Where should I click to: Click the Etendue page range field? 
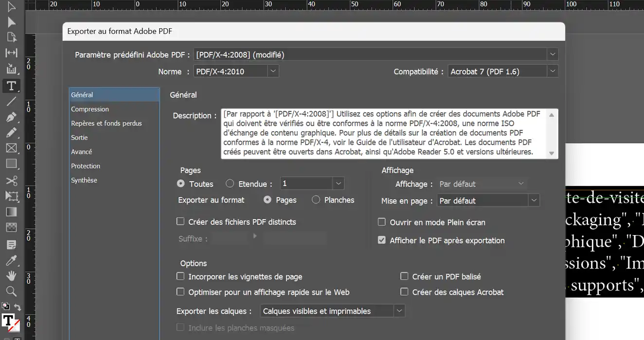click(x=306, y=184)
